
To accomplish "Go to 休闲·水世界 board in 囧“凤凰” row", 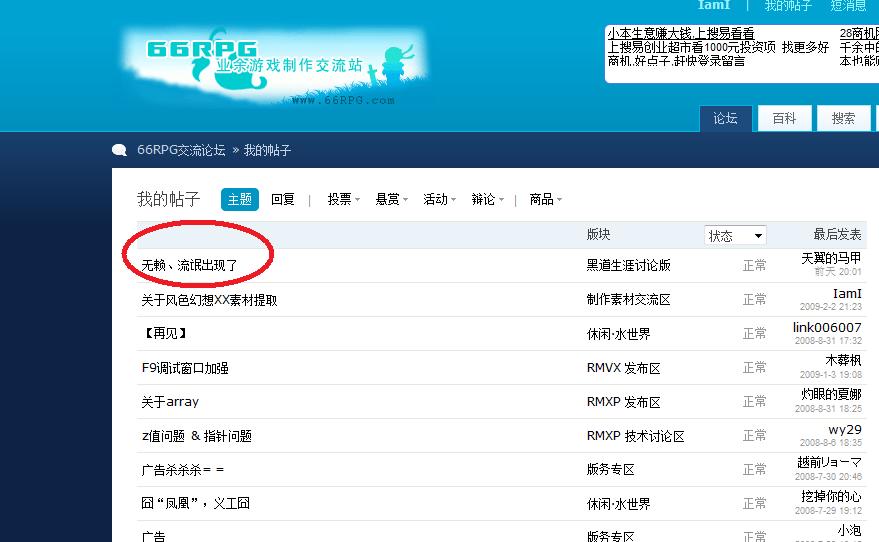I will pyautogui.click(x=618, y=504).
